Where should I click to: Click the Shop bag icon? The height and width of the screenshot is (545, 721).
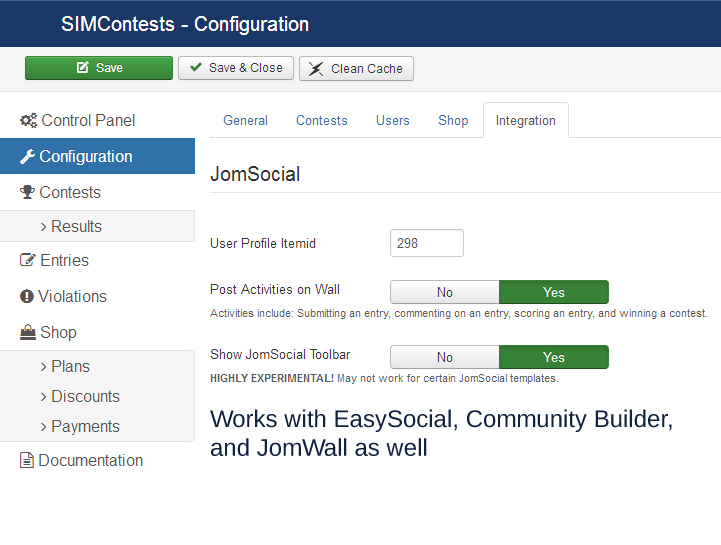(28, 332)
